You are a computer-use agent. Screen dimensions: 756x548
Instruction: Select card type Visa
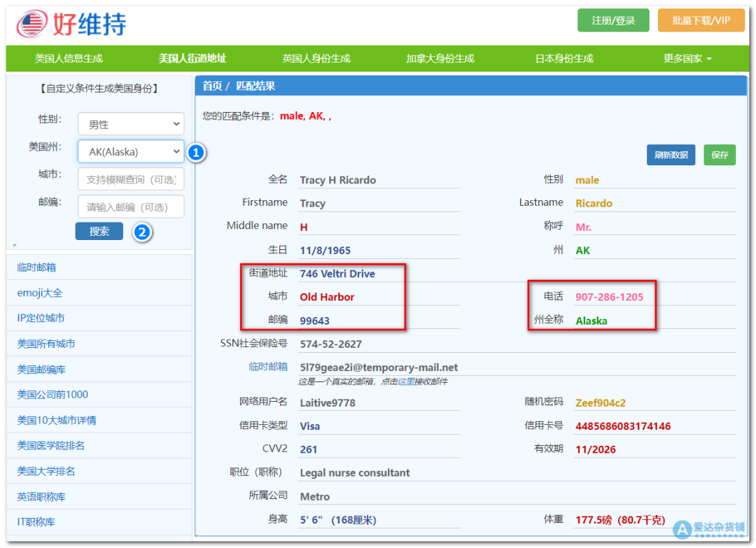click(x=309, y=426)
